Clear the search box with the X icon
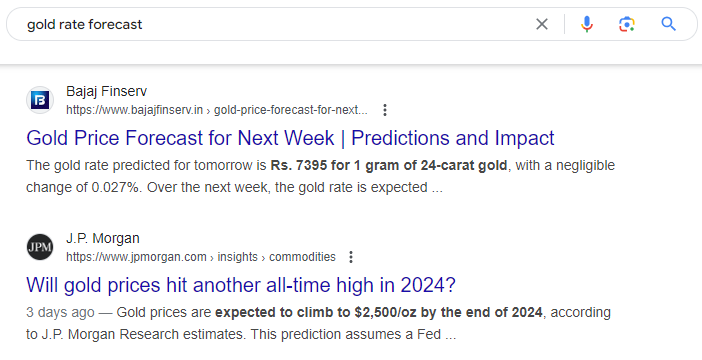 [542, 24]
